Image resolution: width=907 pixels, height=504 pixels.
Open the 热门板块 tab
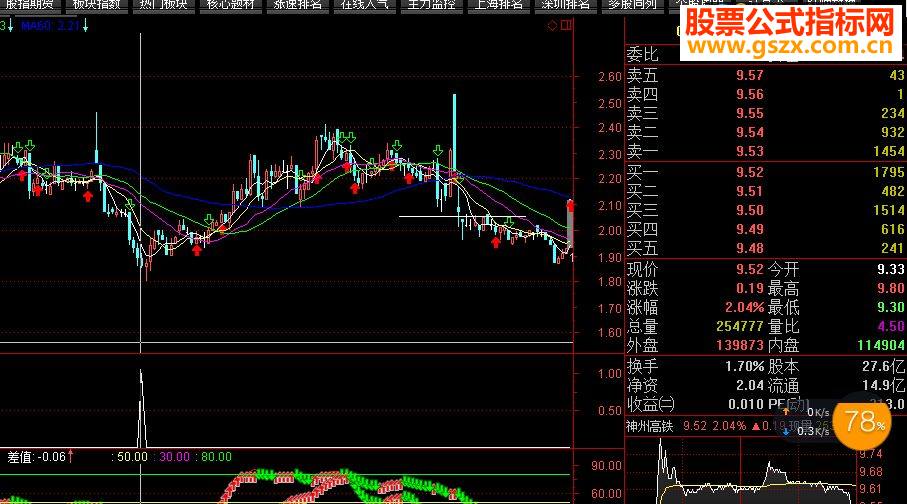pos(163,5)
